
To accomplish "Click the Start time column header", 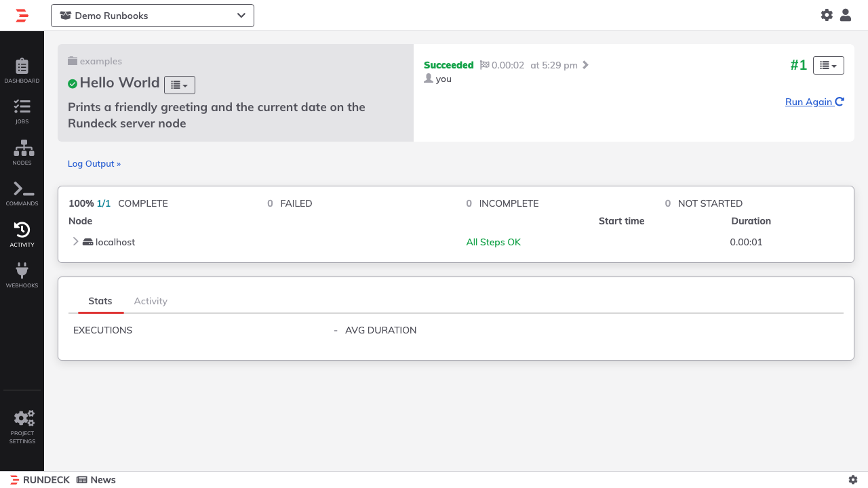I will pyautogui.click(x=622, y=221).
